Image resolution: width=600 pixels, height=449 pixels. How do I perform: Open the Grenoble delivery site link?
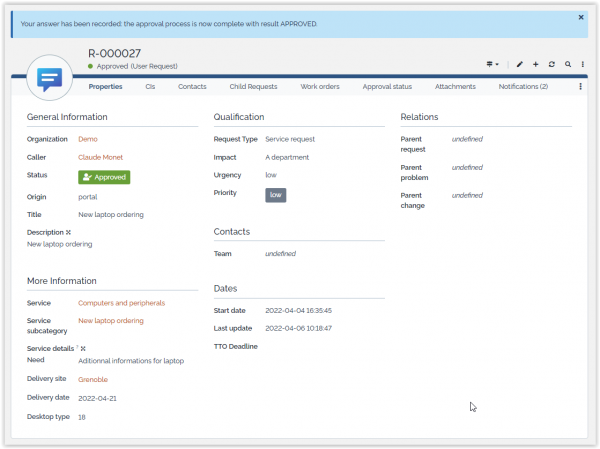pyautogui.click(x=93, y=379)
